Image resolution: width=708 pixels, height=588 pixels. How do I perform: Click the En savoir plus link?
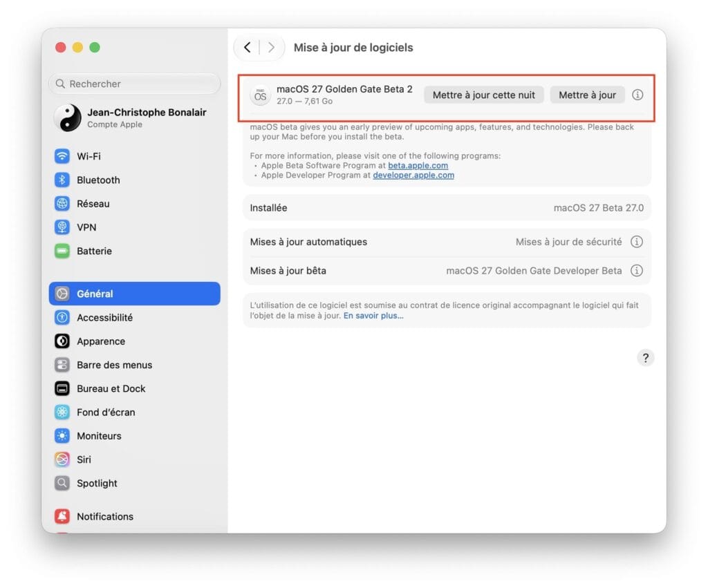(x=373, y=316)
